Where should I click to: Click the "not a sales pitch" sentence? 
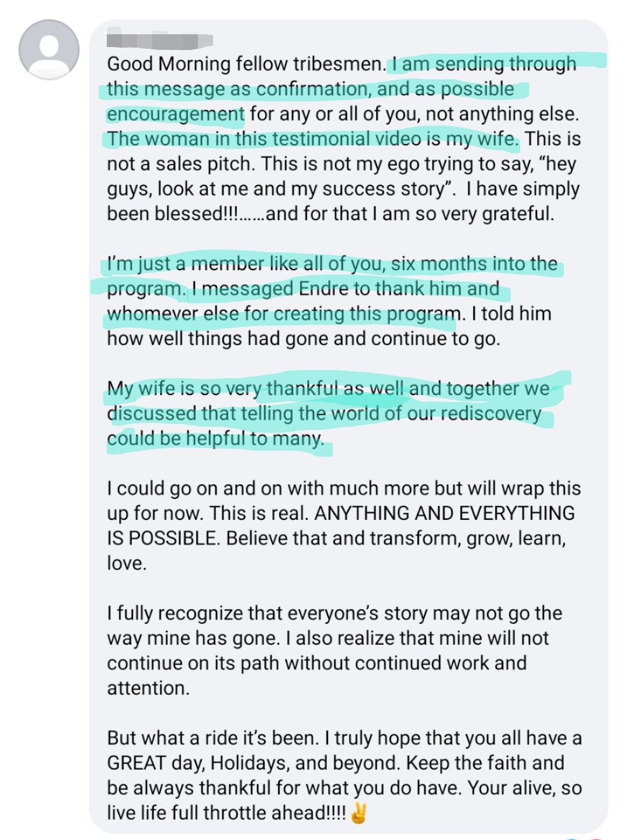click(x=181, y=164)
